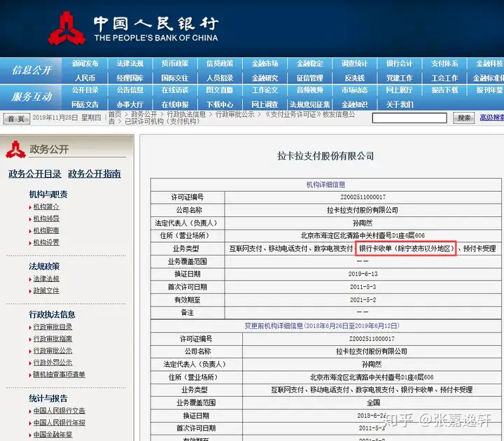This screenshot has width=504, height=441.
Task: Open 人员招录 navigation item
Action: coord(220,78)
